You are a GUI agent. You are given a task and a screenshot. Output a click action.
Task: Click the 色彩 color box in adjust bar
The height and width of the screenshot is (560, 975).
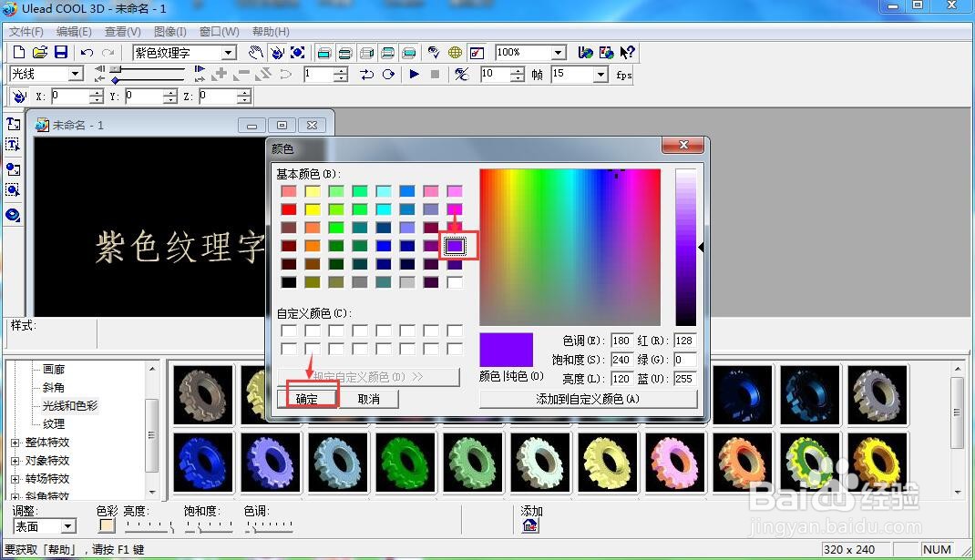(107, 525)
